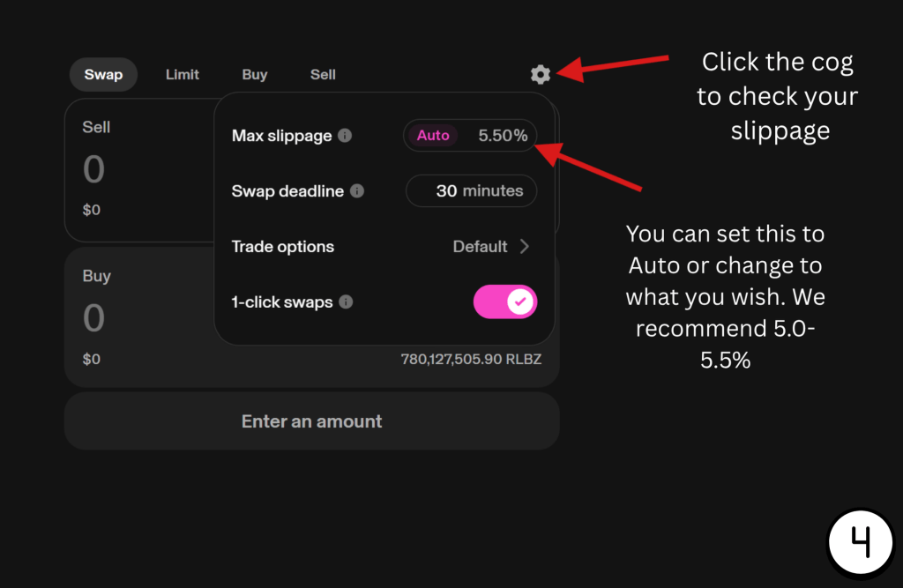This screenshot has height=588, width=903.
Task: Focus the Buy amount 0 field
Action: tap(94, 318)
